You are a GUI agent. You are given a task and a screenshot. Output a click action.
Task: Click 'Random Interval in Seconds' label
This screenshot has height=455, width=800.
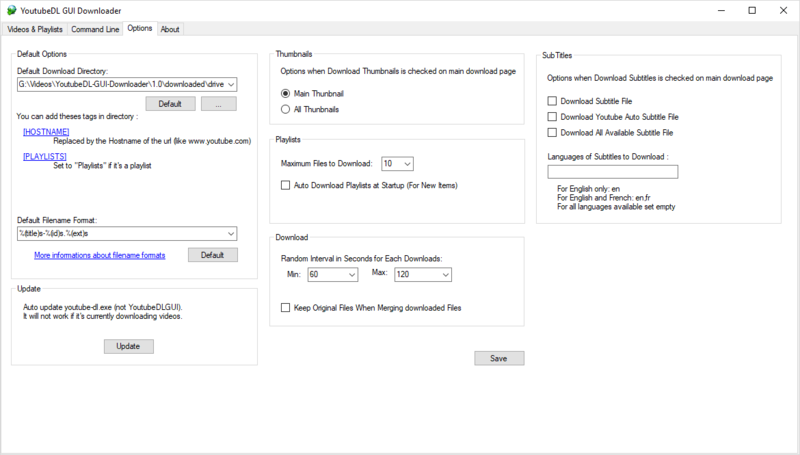click(x=361, y=259)
